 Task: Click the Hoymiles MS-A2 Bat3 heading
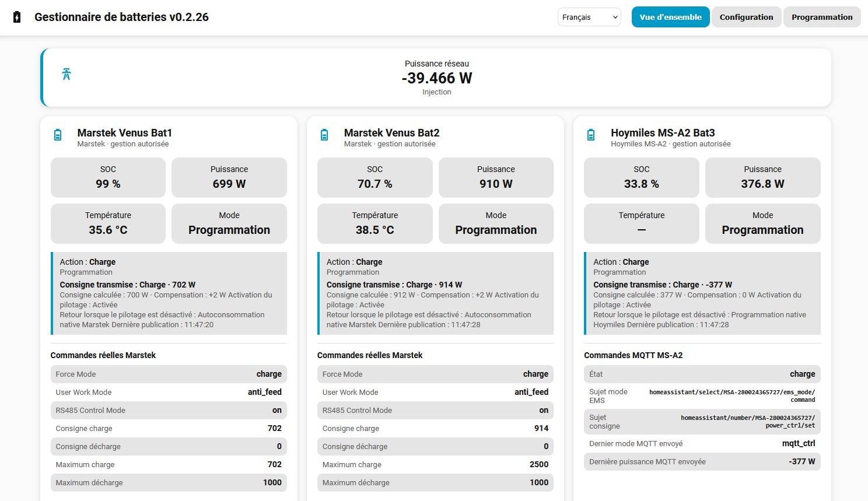[x=663, y=133]
